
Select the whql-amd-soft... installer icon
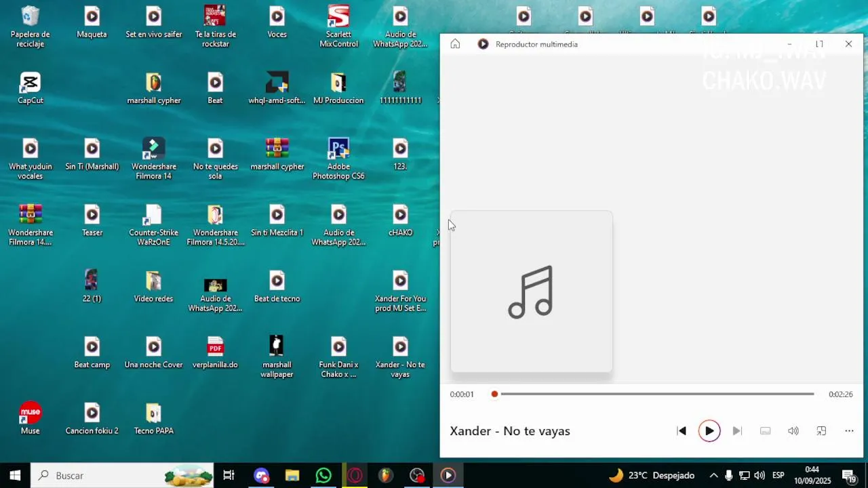point(277,89)
